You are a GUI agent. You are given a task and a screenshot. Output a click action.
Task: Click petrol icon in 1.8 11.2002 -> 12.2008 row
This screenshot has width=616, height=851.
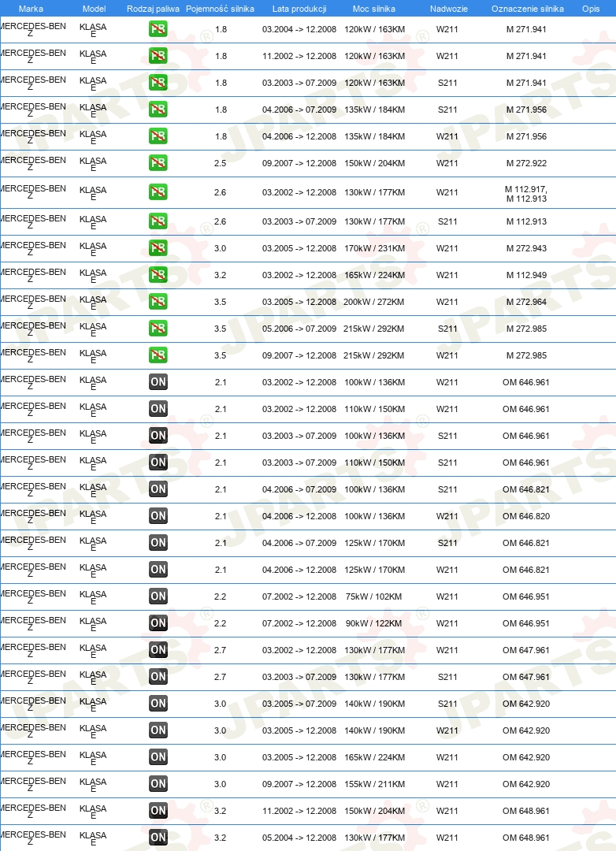click(x=158, y=56)
